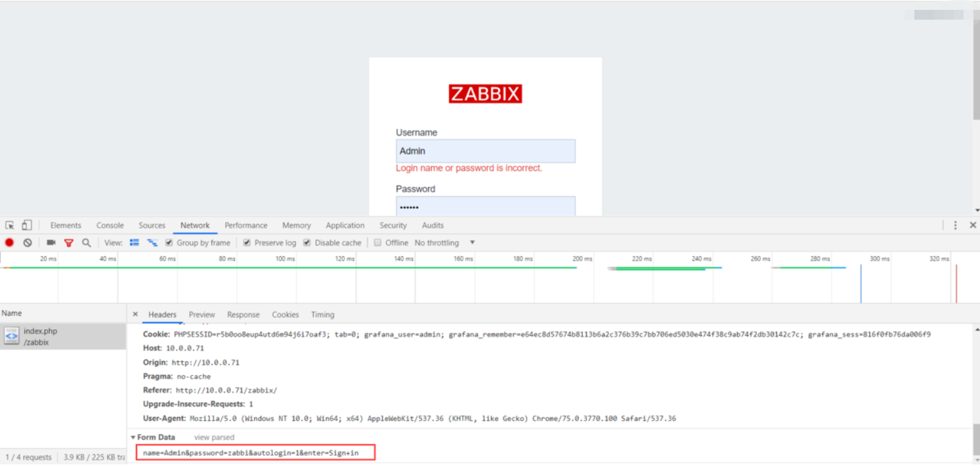Open network search magnifier icon
Screen dimensions: 980x469
(86, 242)
